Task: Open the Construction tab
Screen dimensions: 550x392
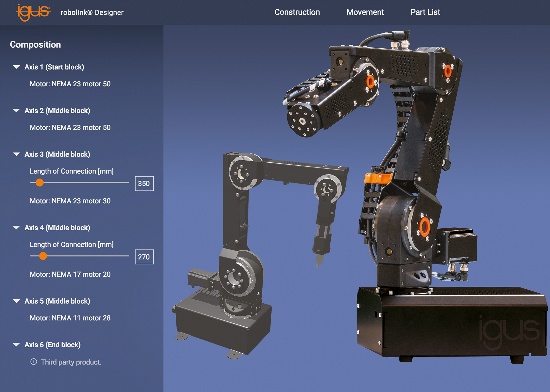Action: pyautogui.click(x=297, y=12)
